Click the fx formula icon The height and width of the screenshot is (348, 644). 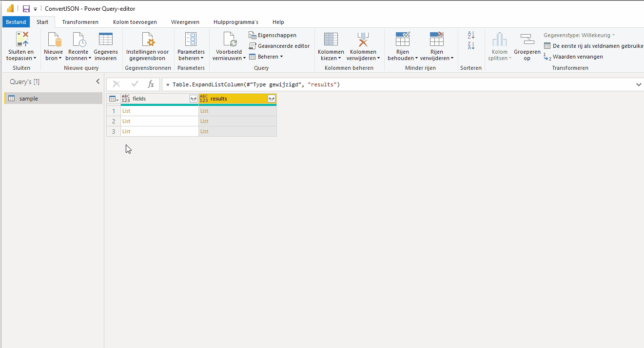click(151, 84)
